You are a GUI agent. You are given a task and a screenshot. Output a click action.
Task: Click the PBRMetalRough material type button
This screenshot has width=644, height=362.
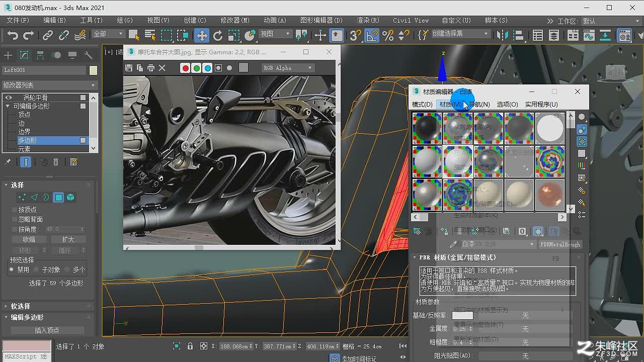click(x=560, y=244)
